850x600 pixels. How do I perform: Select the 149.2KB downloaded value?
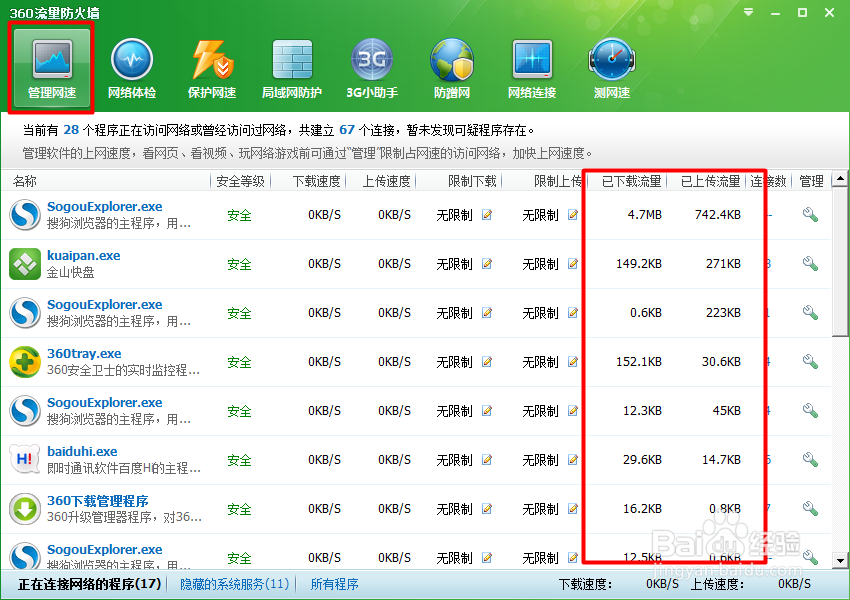(x=639, y=264)
